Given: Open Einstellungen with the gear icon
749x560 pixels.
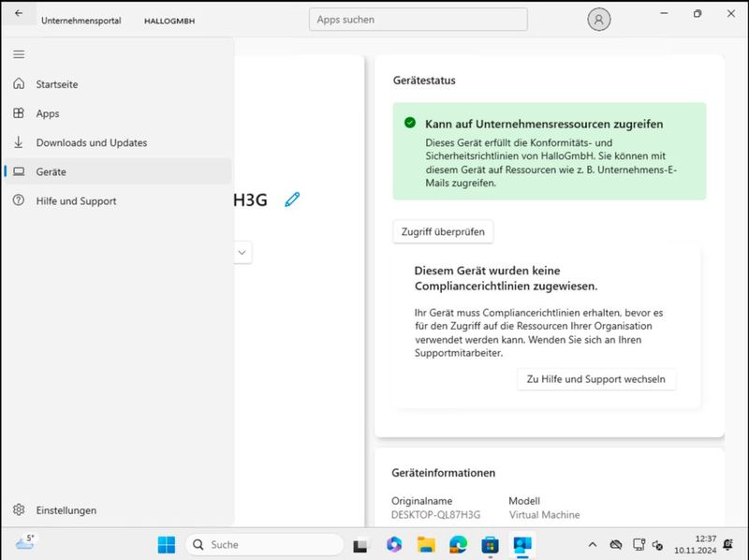Looking at the screenshot, I should [18, 510].
